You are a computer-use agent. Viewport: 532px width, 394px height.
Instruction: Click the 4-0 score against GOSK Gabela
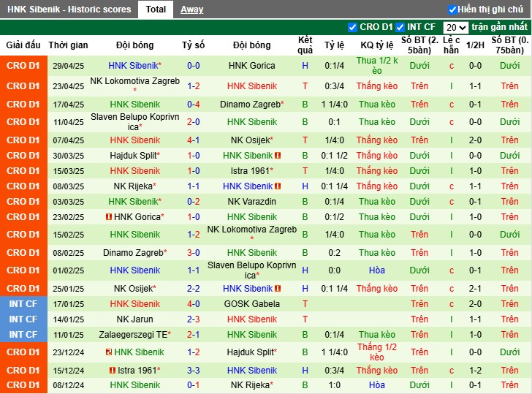coord(194,304)
